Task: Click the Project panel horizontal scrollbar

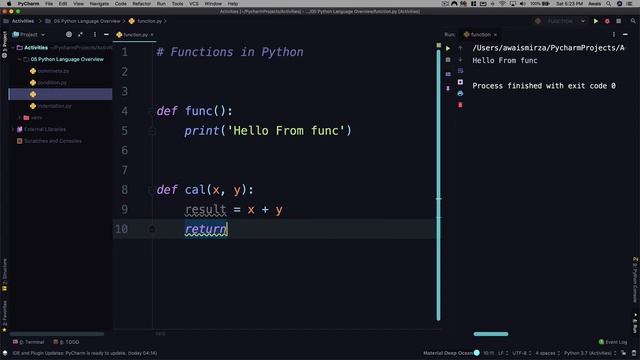Action: 57,334
